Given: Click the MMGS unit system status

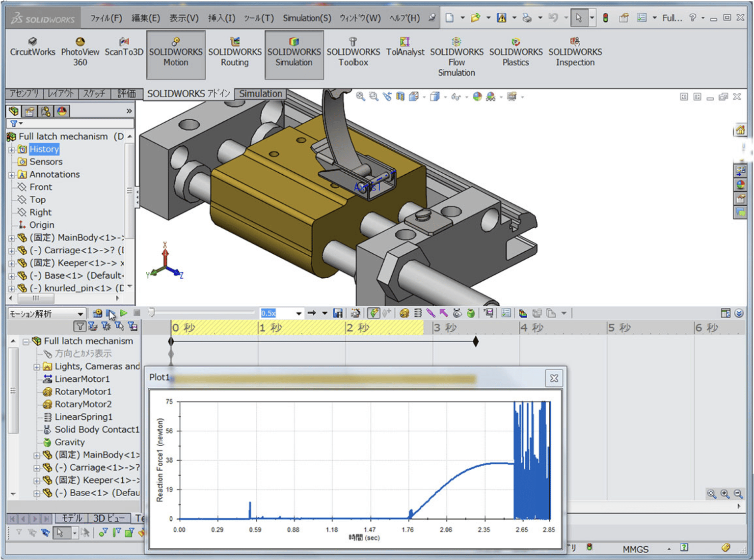Looking at the screenshot, I should [636, 549].
